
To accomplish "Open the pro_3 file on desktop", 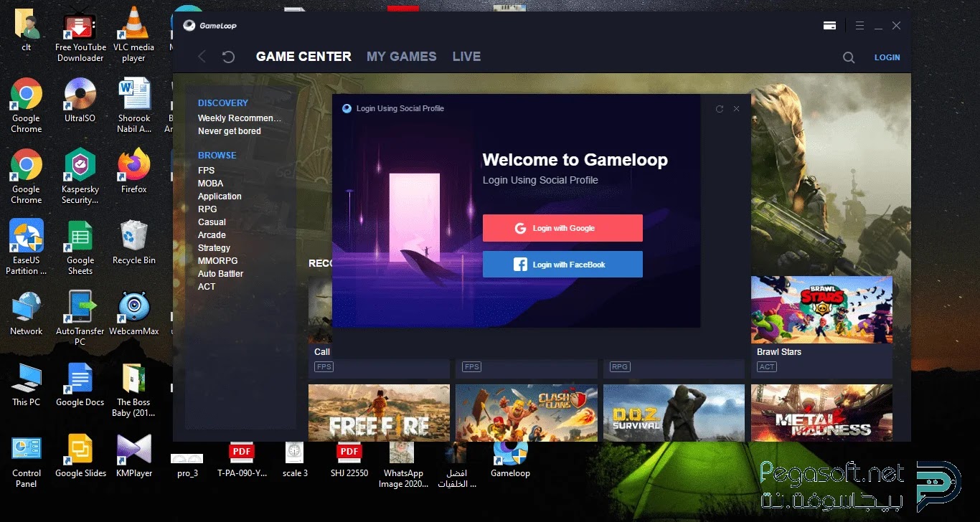I will point(187,465).
